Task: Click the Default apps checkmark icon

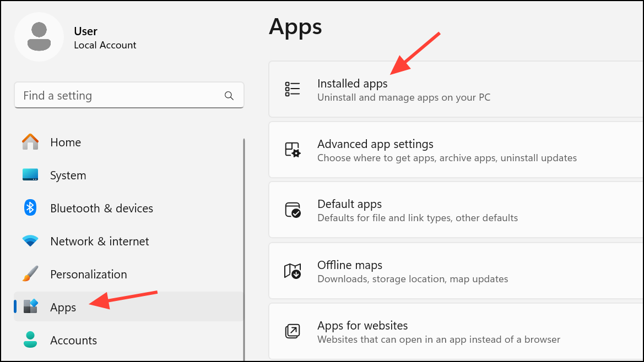Action: pyautogui.click(x=293, y=210)
